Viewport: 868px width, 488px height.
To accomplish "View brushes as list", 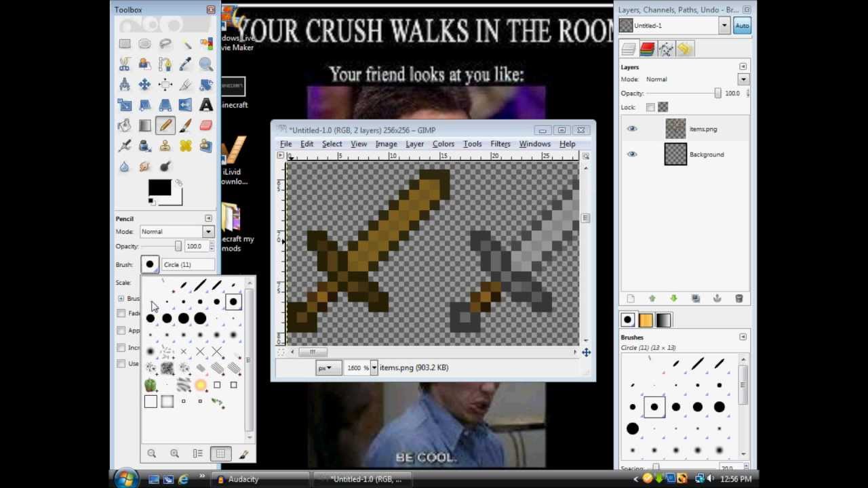I will point(197,453).
